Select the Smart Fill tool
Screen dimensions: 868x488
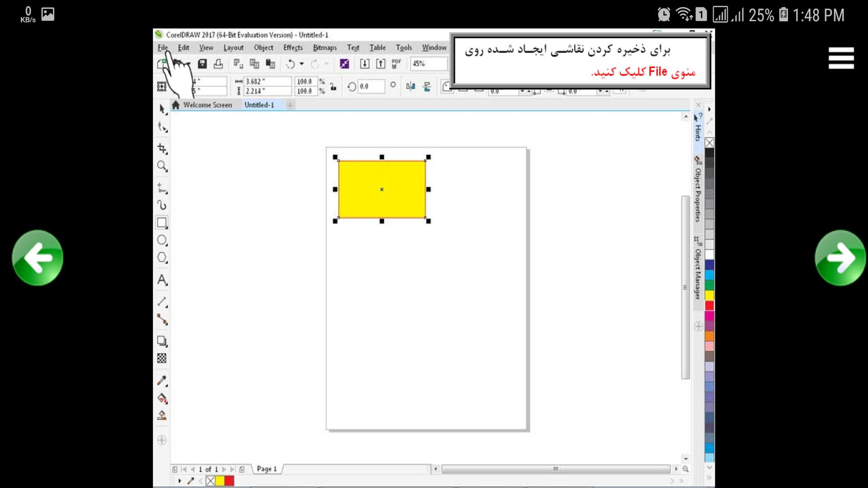pos(162,416)
